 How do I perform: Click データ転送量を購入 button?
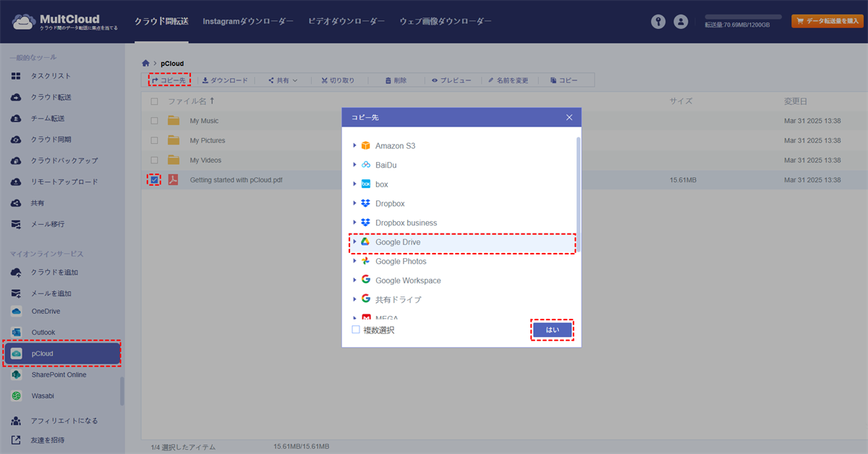[827, 21]
